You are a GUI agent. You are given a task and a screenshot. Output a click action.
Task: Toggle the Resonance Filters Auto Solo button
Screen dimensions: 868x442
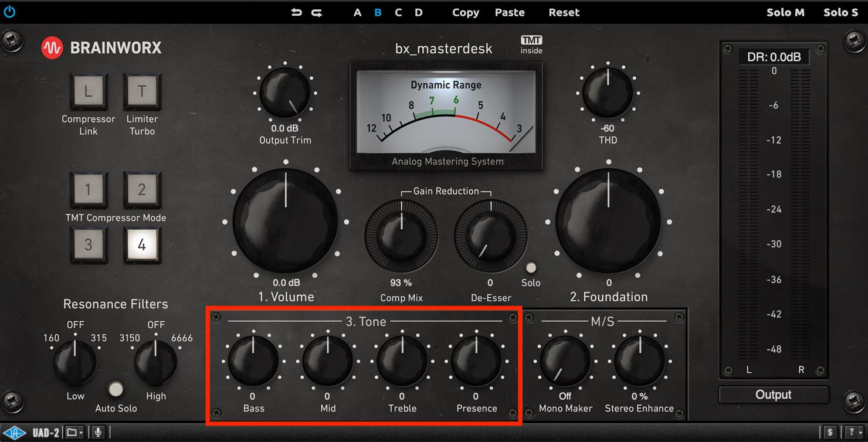[116, 389]
